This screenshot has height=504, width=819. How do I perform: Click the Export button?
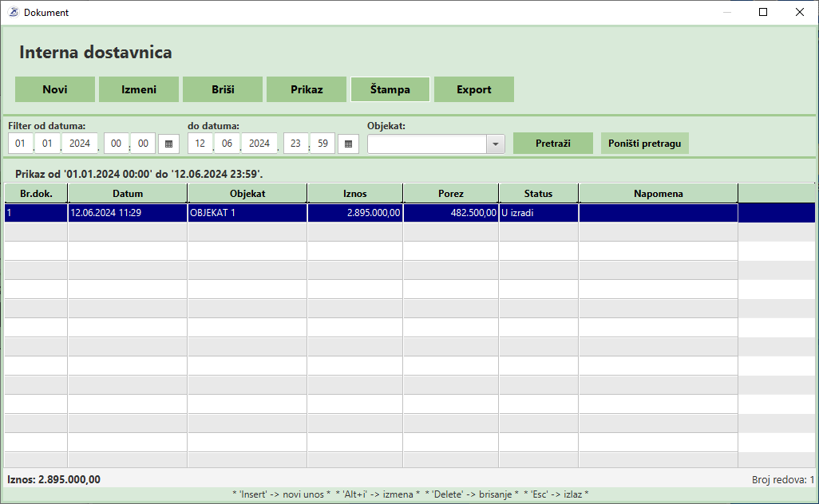click(474, 89)
